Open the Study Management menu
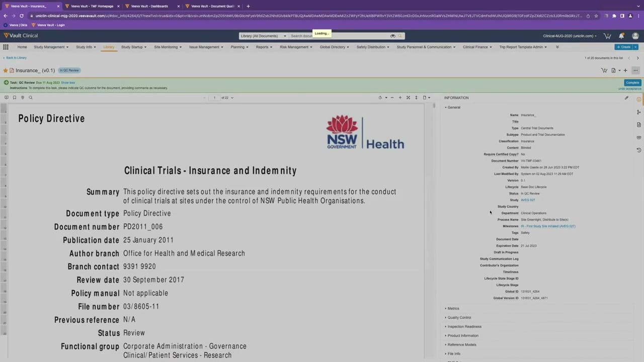This screenshot has height=362, width=644. pos(51,47)
